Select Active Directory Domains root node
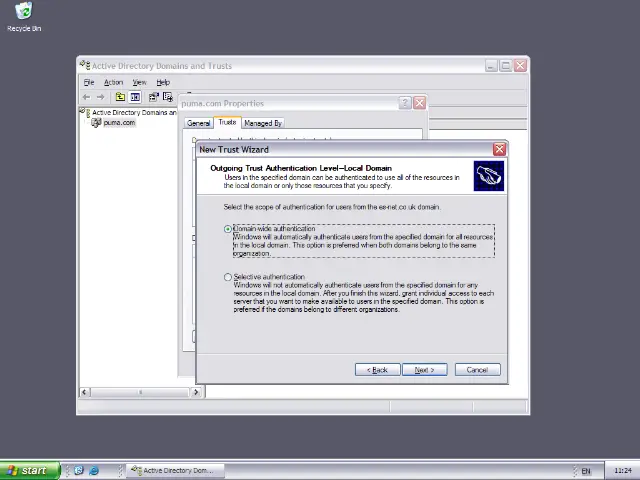This screenshot has height=480, width=640. coord(132,112)
